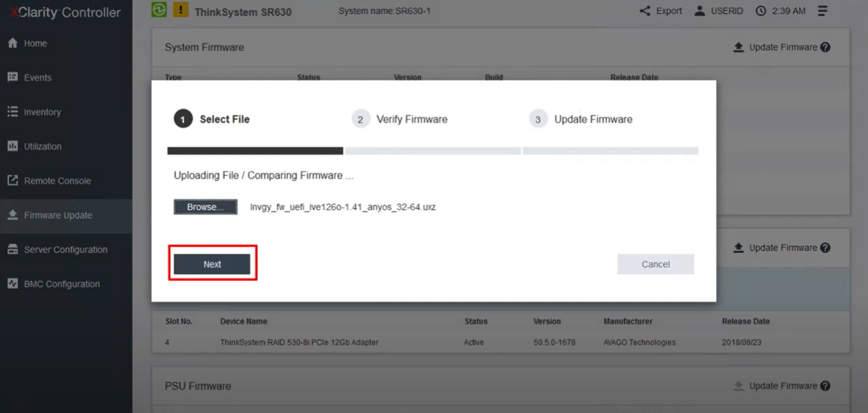
Task: Click the System Firmware help icon
Action: 825,47
